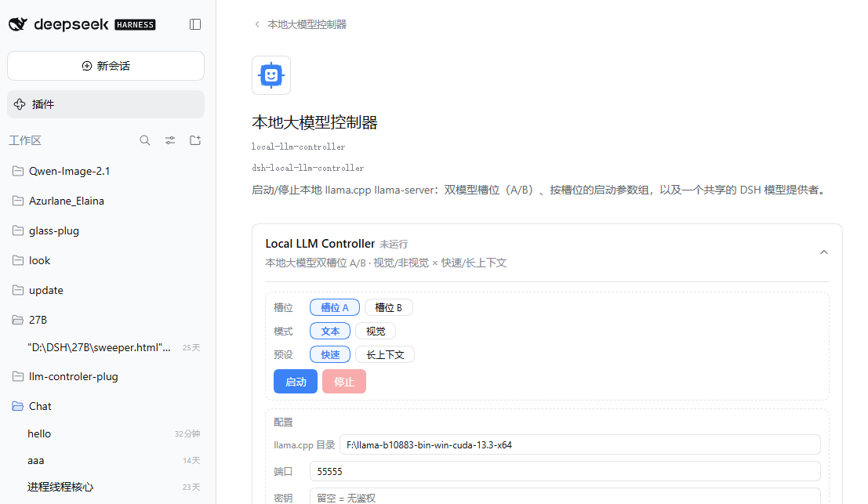This screenshot has height=504, width=868.
Task: Click the local-llm-controller identifier text
Action: click(298, 147)
